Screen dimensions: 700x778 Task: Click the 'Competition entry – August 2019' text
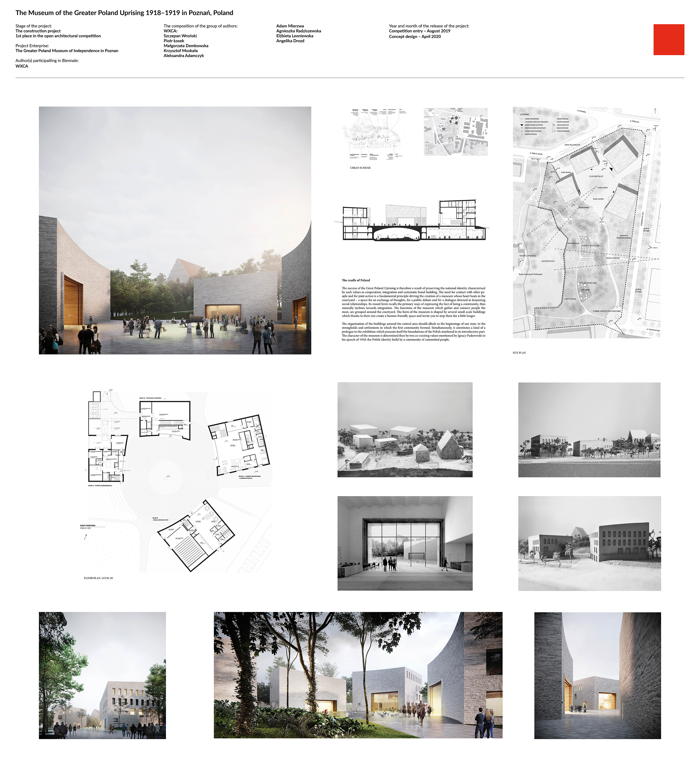(x=419, y=31)
